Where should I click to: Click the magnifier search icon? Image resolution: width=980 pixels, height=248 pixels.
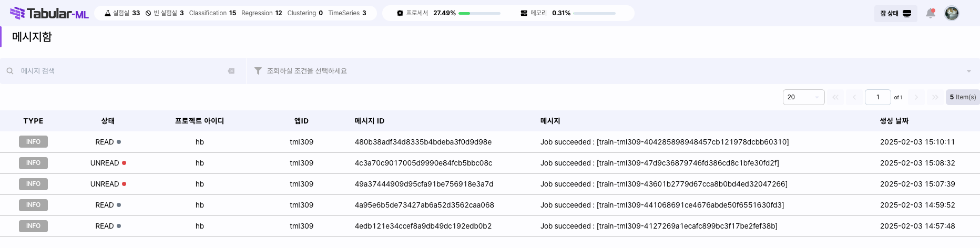pyautogui.click(x=10, y=71)
